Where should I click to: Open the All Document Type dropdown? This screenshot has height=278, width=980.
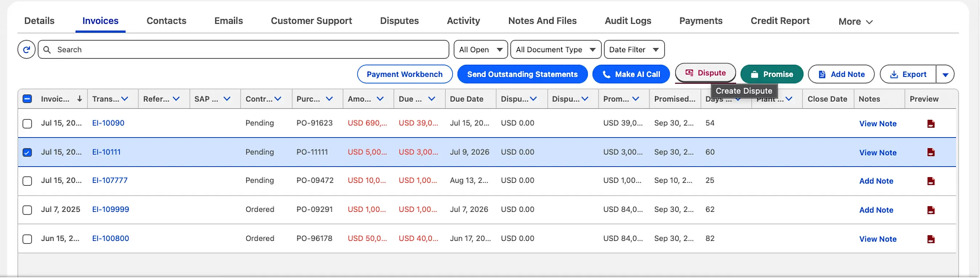(x=555, y=49)
